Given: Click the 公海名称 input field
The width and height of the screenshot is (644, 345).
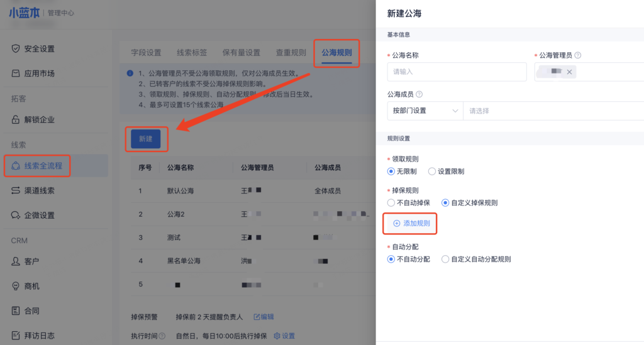Looking at the screenshot, I should coord(457,72).
